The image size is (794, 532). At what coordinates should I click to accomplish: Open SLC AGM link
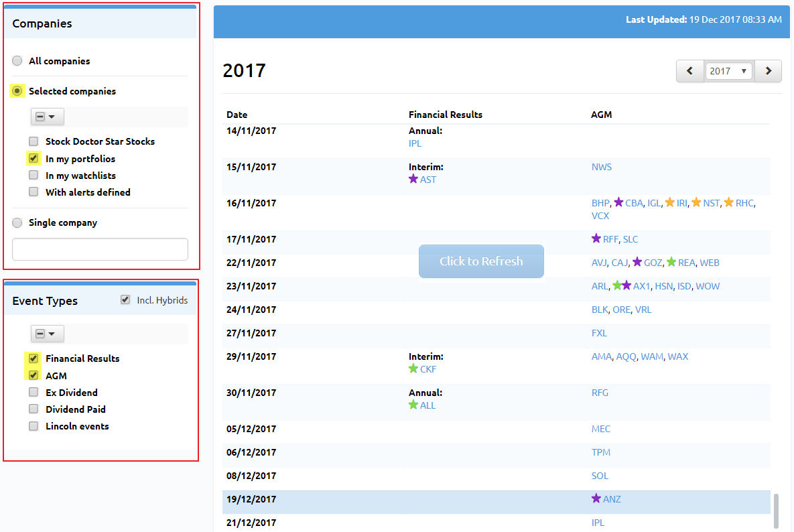[x=631, y=239]
